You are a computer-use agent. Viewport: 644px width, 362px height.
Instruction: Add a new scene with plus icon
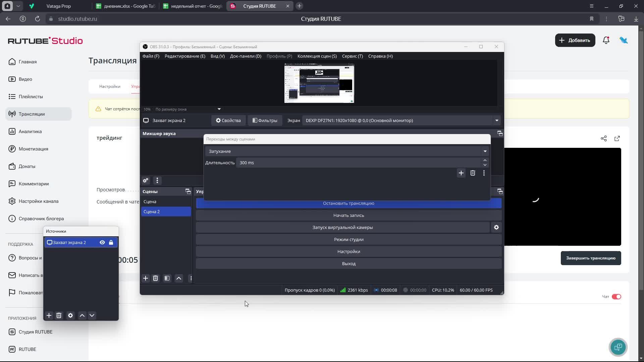pyautogui.click(x=146, y=278)
